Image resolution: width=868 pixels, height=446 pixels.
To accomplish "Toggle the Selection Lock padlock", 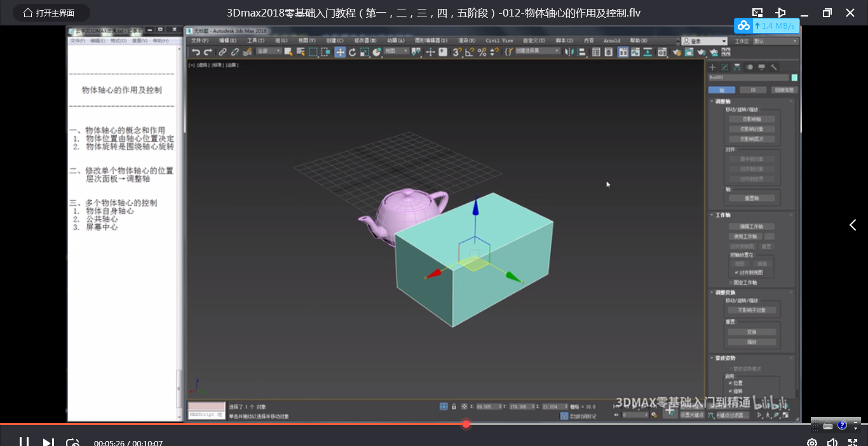I will [454, 407].
